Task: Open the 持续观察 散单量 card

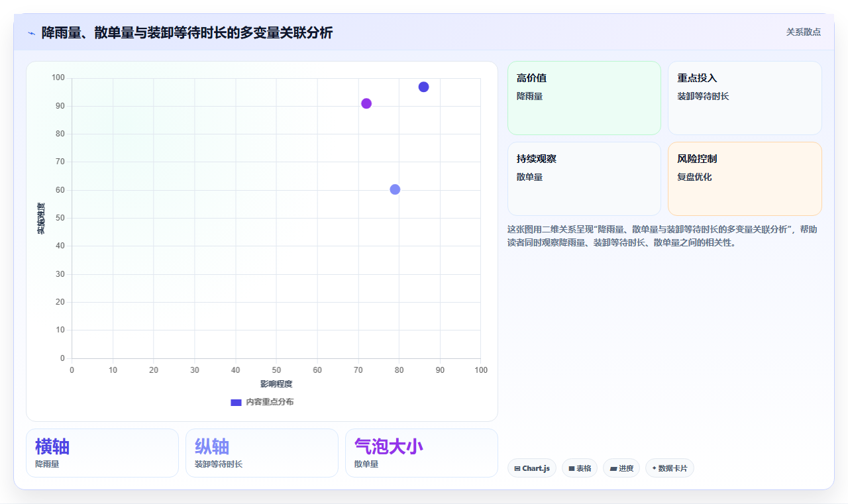Action: [584, 179]
